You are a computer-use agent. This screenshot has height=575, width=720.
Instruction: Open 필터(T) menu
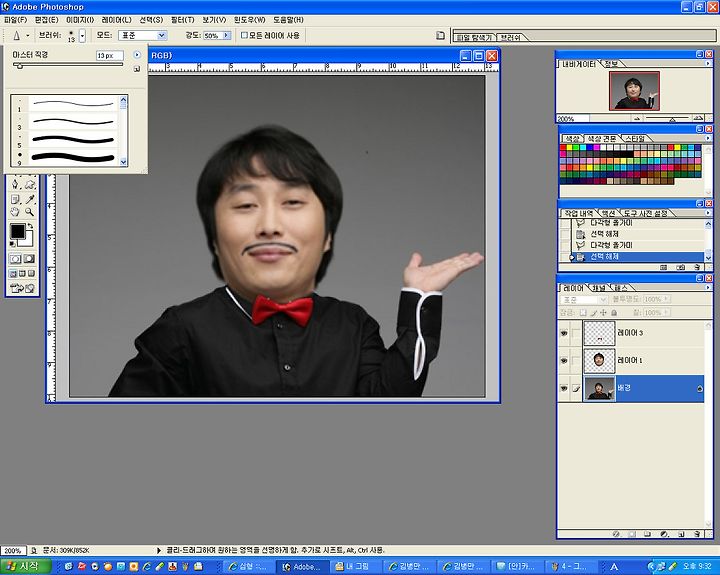pyautogui.click(x=183, y=20)
